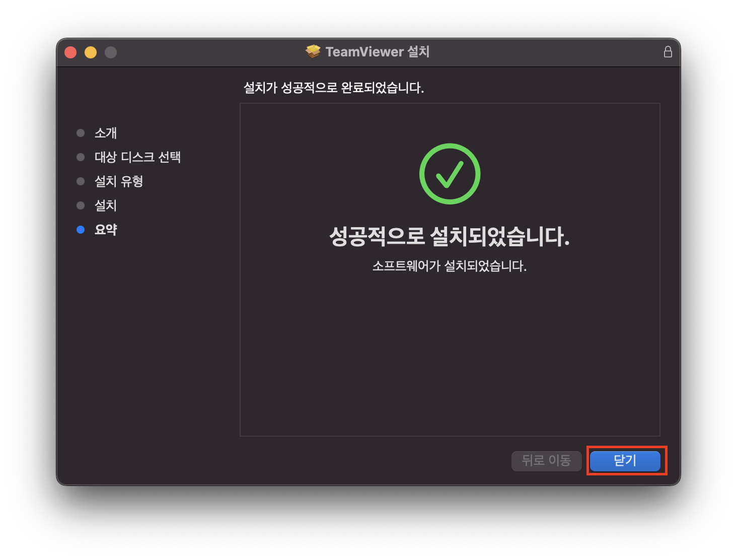Click the dot beside 설치
The width and height of the screenshot is (737, 560).
[x=81, y=205]
